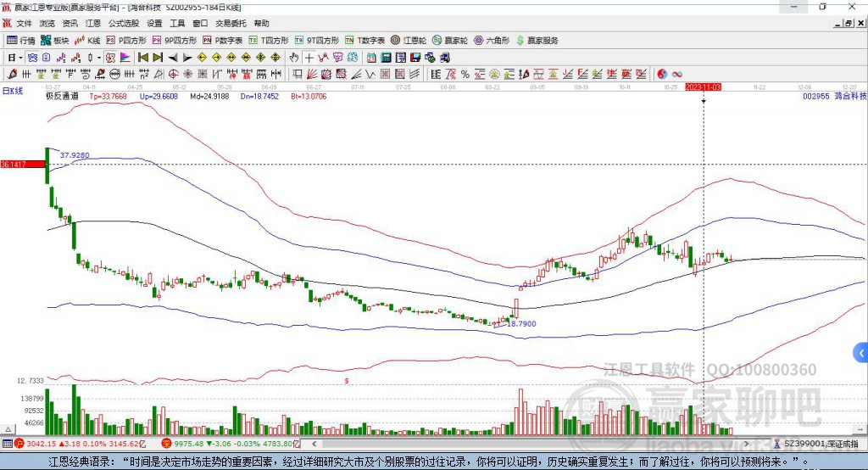Image resolution: width=868 pixels, height=470 pixels.
Task: Open the 交易委托 menu
Action: point(231,23)
